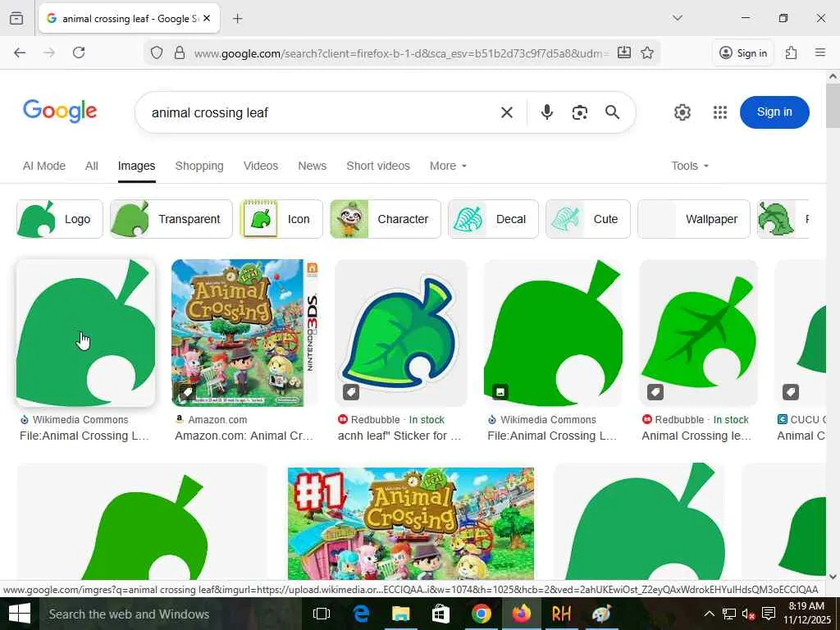Filter images by Cute chip
The height and width of the screenshot is (630, 840).
click(587, 219)
